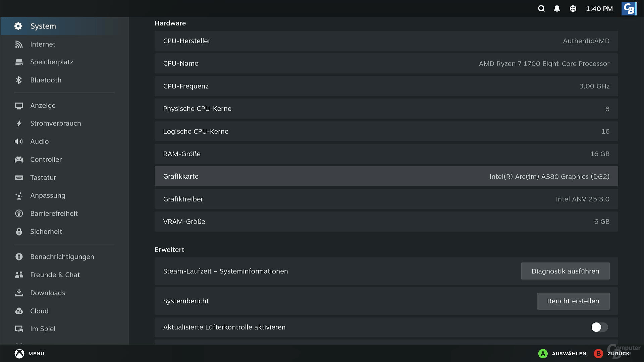Viewport: 644px width, 362px height.
Task: Click the red B button icon
Action: 598,354
